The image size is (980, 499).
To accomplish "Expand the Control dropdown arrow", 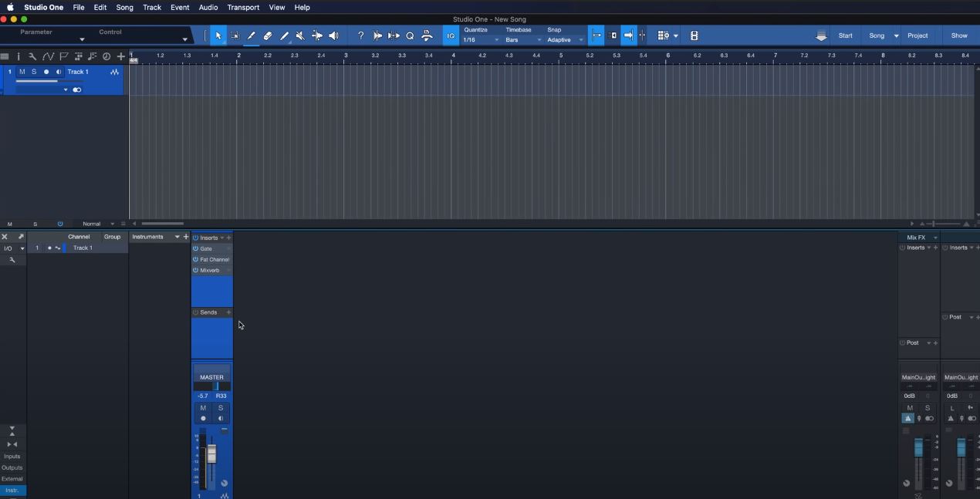I will pyautogui.click(x=184, y=39).
